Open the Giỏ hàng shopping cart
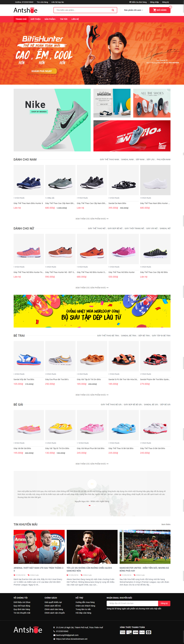Image resolution: width=184 pixels, height=644 pixels. (x=160, y=10)
